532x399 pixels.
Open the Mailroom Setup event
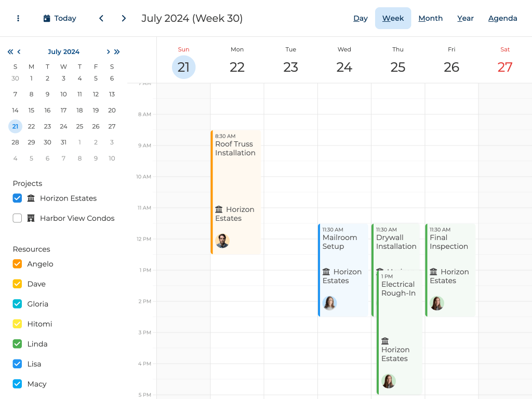pos(343,249)
